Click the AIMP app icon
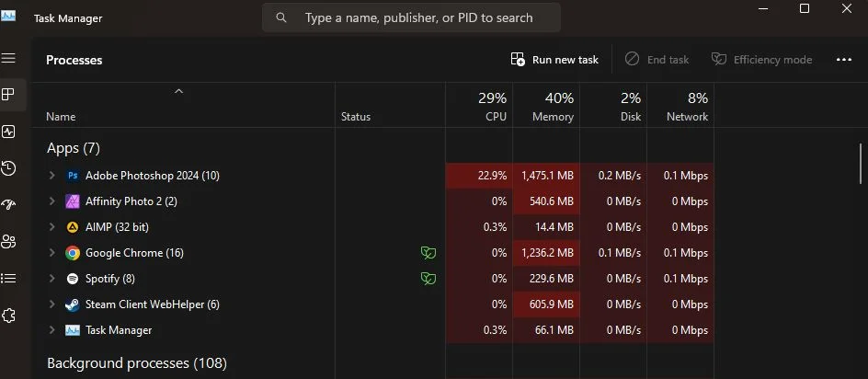The width and height of the screenshot is (868, 379). (x=73, y=227)
